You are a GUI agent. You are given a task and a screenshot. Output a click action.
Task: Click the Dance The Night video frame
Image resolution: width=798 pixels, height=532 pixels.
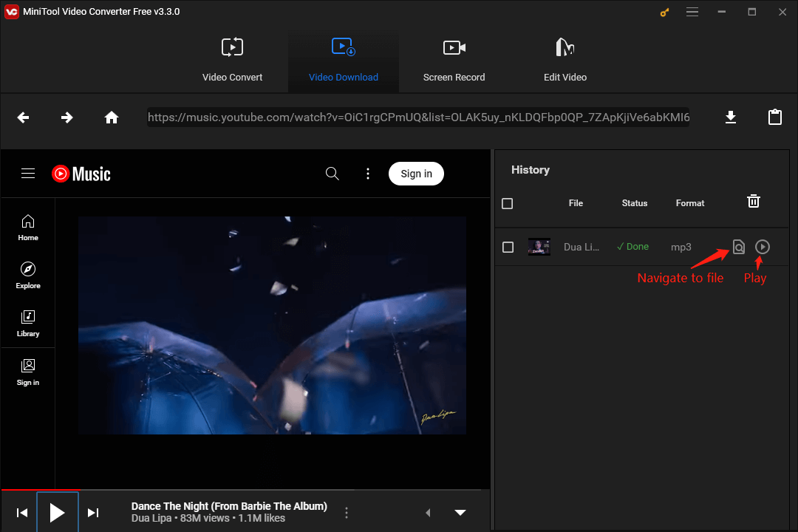pyautogui.click(x=272, y=325)
